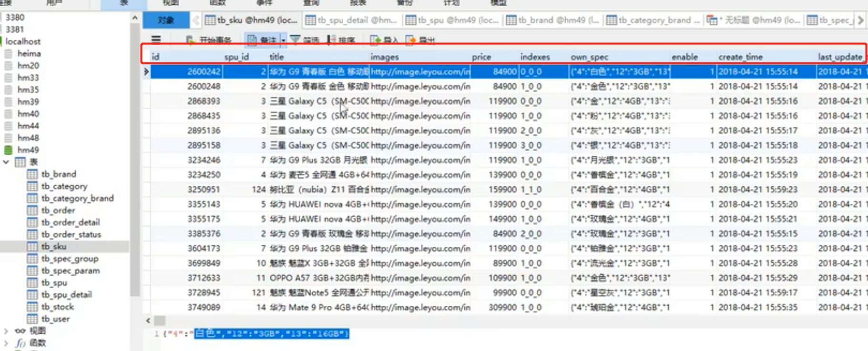Select the 3381 connection

click(x=15, y=30)
